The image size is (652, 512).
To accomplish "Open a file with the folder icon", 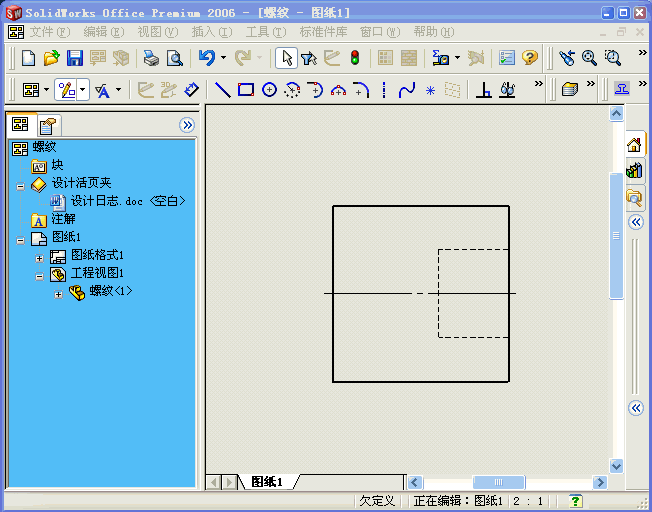I will coord(52,58).
